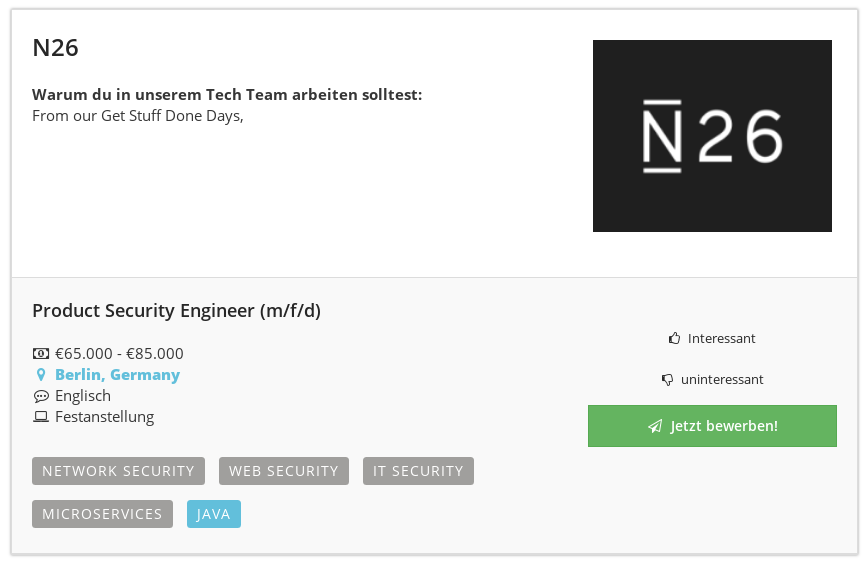Click the paper plane icon on apply button
Screen dimensions: 862x565
pyautogui.click(x=655, y=426)
